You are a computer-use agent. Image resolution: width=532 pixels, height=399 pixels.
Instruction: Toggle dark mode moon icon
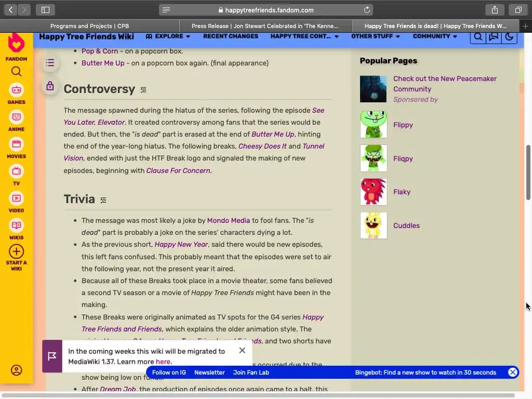(509, 37)
